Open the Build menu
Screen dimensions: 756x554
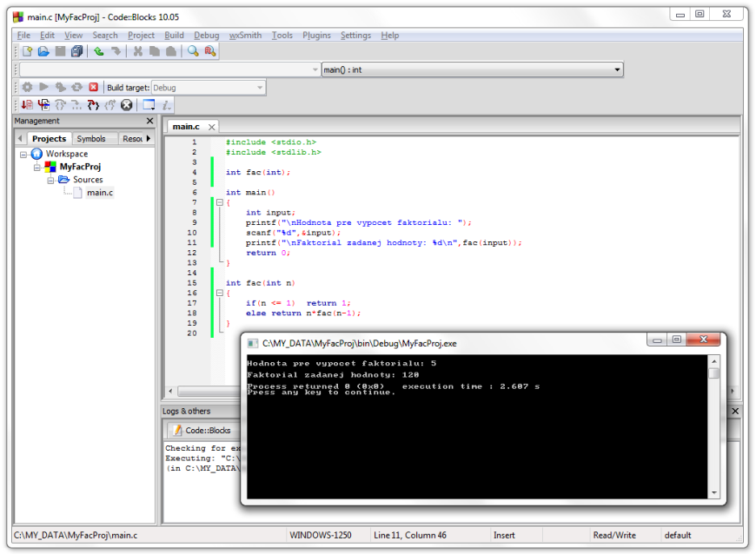(x=174, y=35)
